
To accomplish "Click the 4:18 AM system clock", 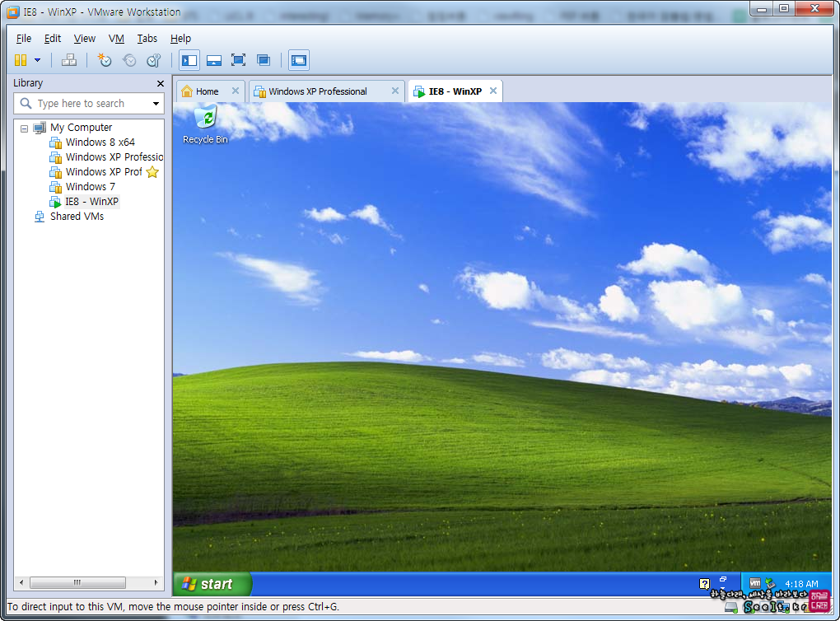I will 801,584.
